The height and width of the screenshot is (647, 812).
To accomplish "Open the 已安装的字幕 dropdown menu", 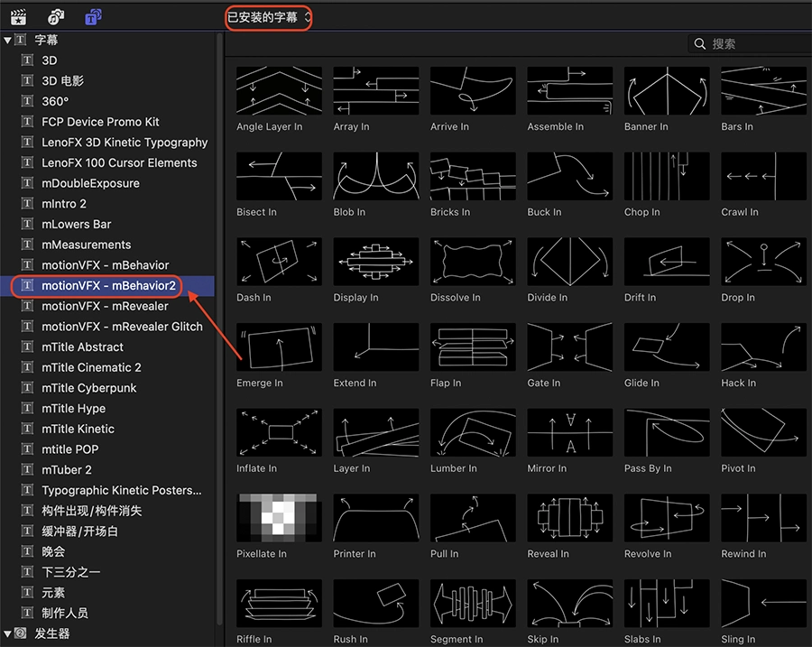I will point(268,17).
